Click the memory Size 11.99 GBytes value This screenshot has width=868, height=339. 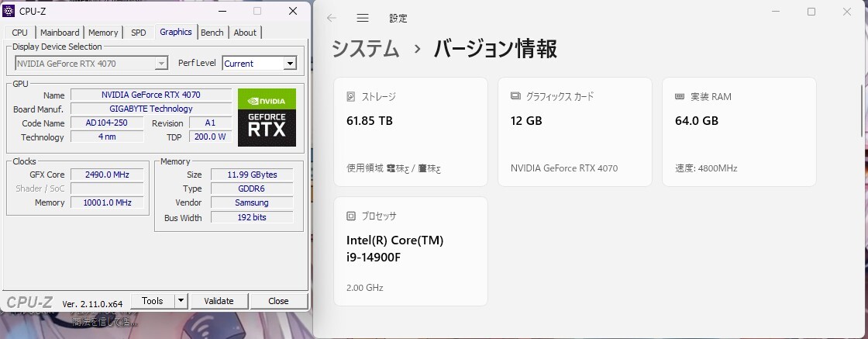(252, 175)
